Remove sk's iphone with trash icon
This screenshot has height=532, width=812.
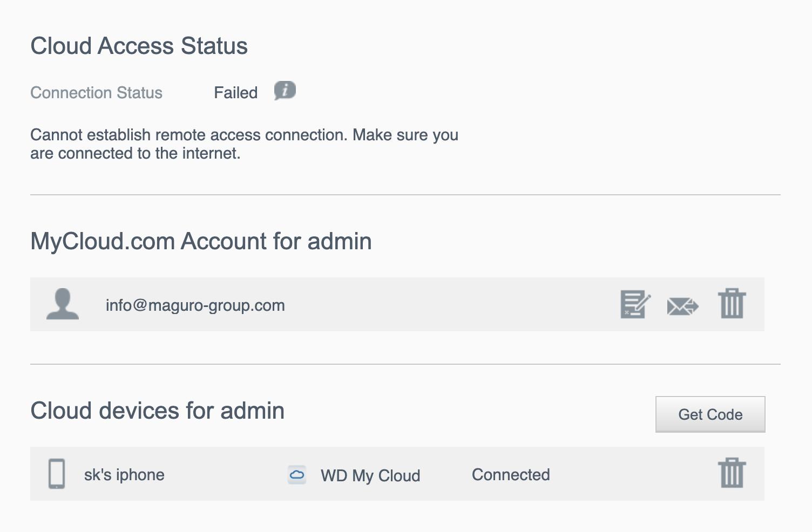pos(732,473)
